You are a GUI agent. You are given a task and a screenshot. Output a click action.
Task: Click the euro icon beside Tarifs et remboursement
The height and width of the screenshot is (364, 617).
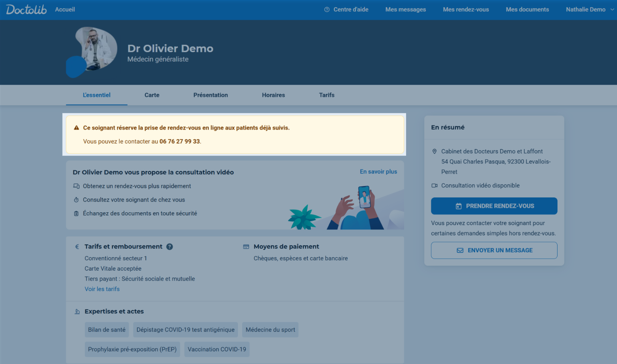coord(77,247)
